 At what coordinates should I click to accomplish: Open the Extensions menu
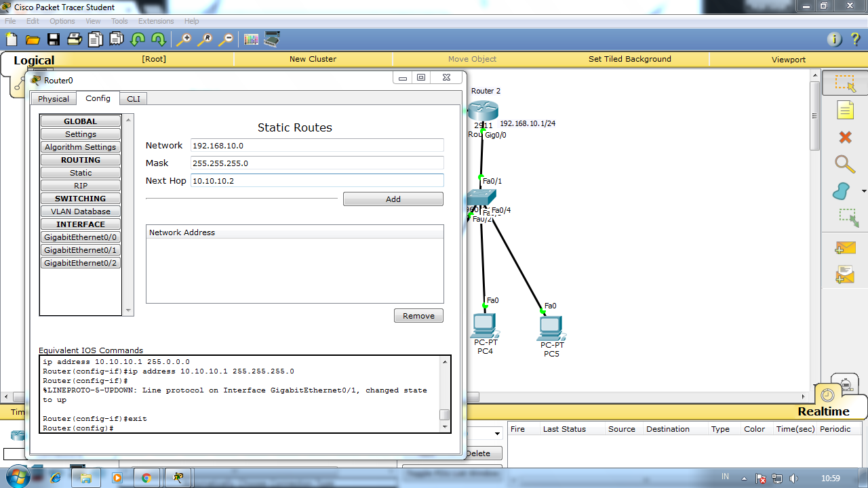pyautogui.click(x=156, y=21)
